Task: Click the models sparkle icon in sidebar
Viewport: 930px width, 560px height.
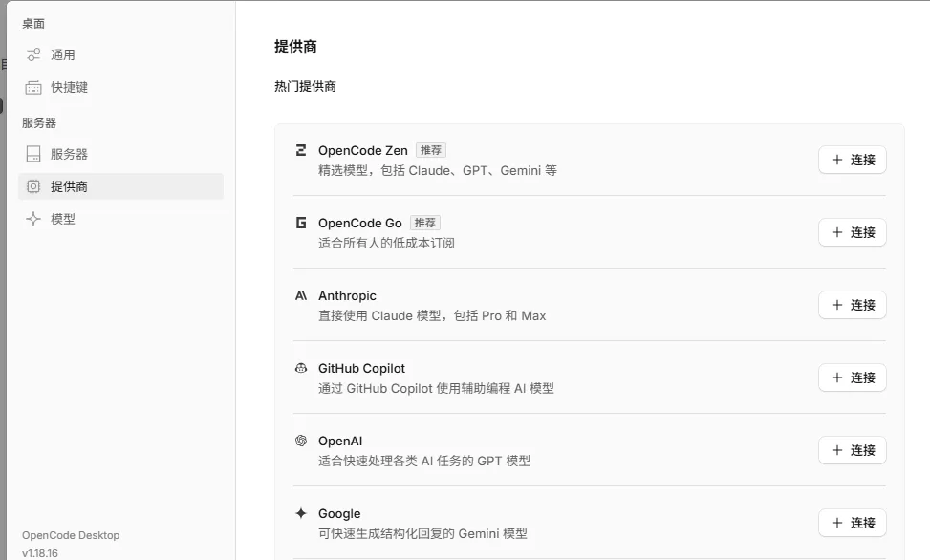Action: click(33, 219)
